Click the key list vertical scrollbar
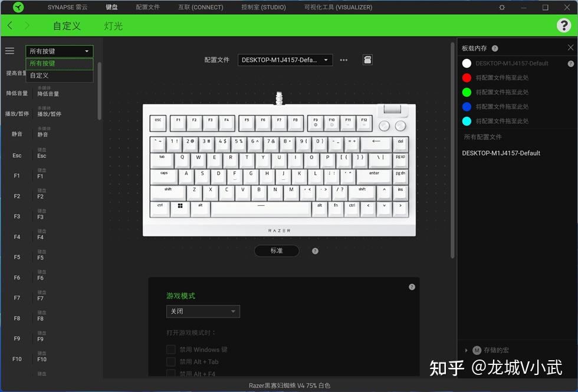 click(99, 91)
